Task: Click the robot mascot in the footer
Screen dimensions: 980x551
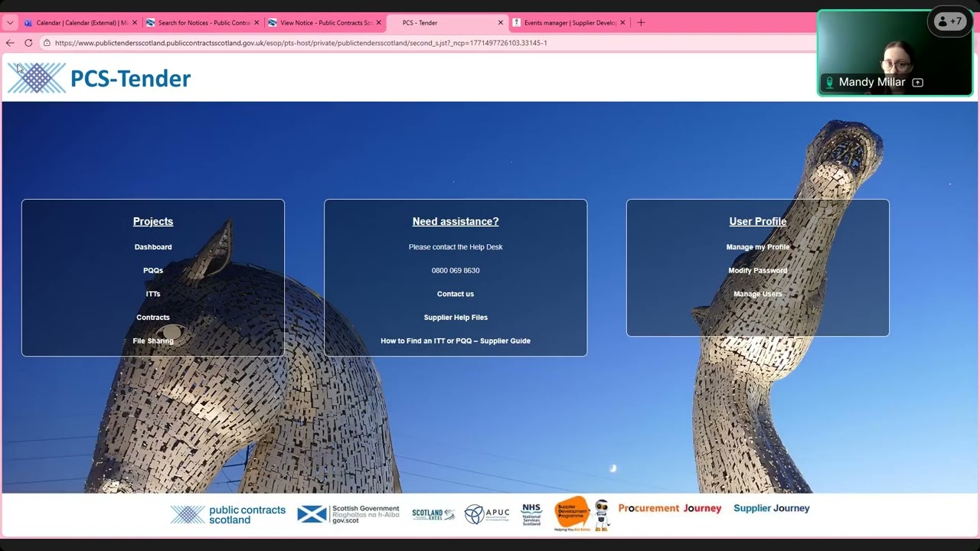Action: 603,514
